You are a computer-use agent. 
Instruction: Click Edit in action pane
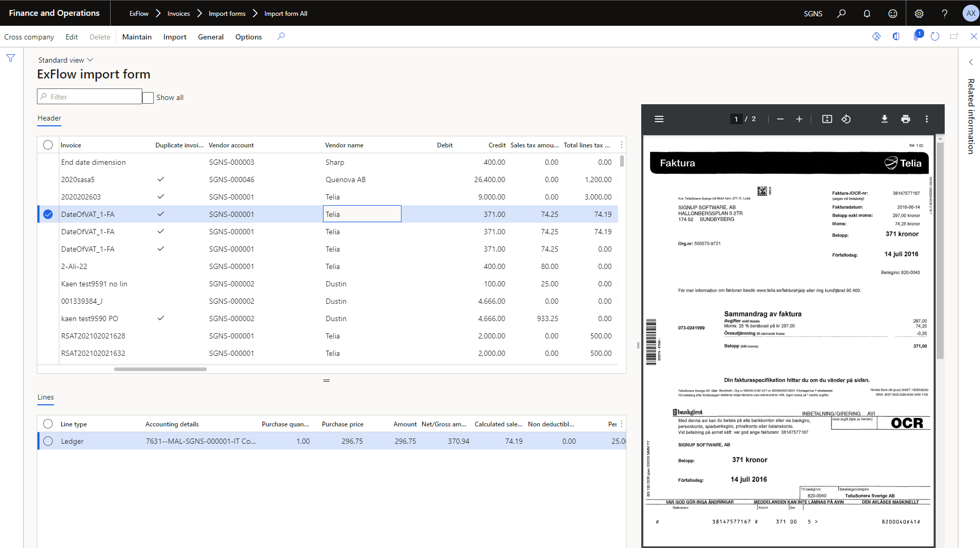point(72,37)
